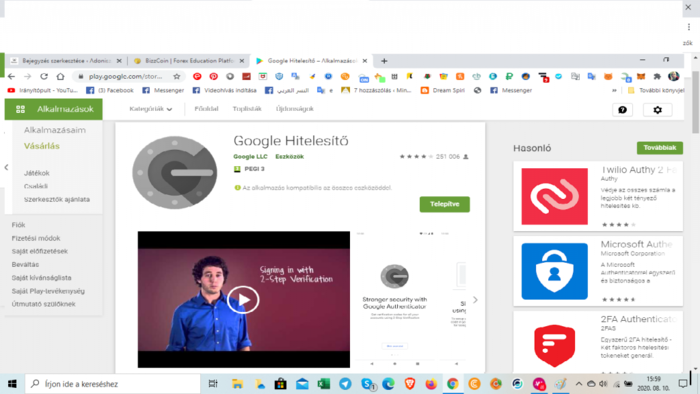Open a new browser tab
The width and height of the screenshot is (700, 394).
[x=384, y=61]
